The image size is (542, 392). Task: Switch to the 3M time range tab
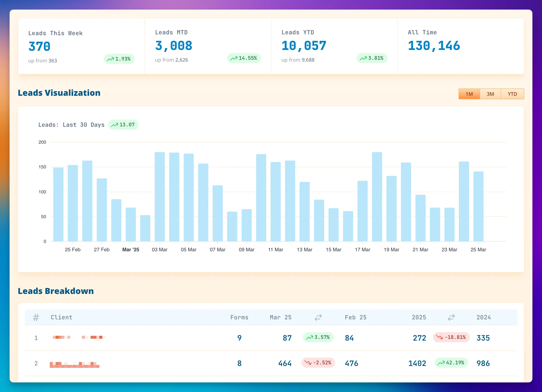pos(490,94)
